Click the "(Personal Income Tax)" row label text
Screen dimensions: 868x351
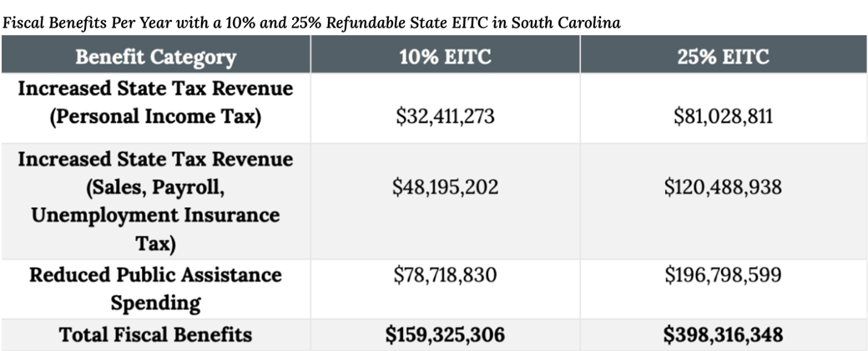(x=155, y=117)
